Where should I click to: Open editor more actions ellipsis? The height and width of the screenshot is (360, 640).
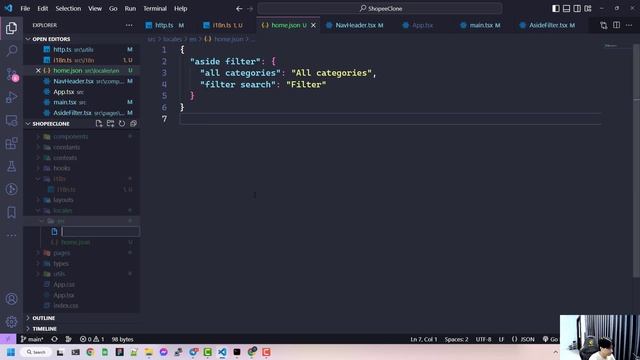tap(629, 25)
